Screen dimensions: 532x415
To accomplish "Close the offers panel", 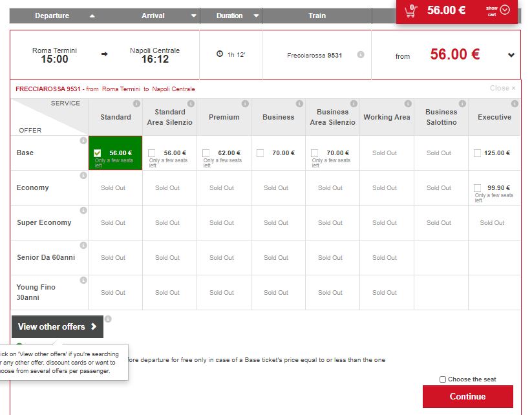I will pyautogui.click(x=503, y=89).
